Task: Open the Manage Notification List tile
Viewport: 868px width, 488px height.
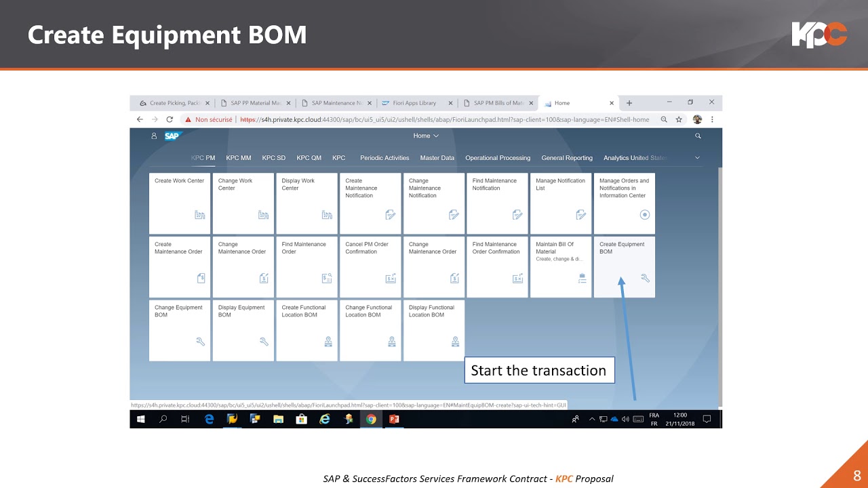Action: [561, 203]
